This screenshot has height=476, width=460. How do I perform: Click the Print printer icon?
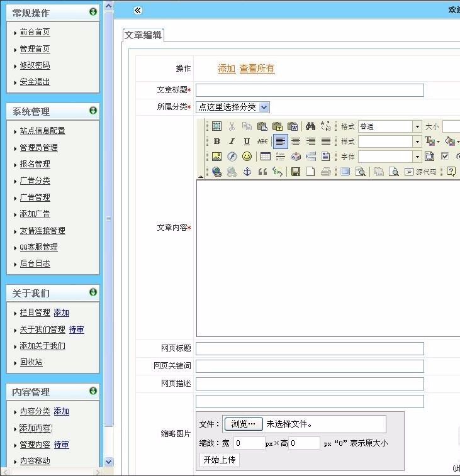tap(326, 172)
